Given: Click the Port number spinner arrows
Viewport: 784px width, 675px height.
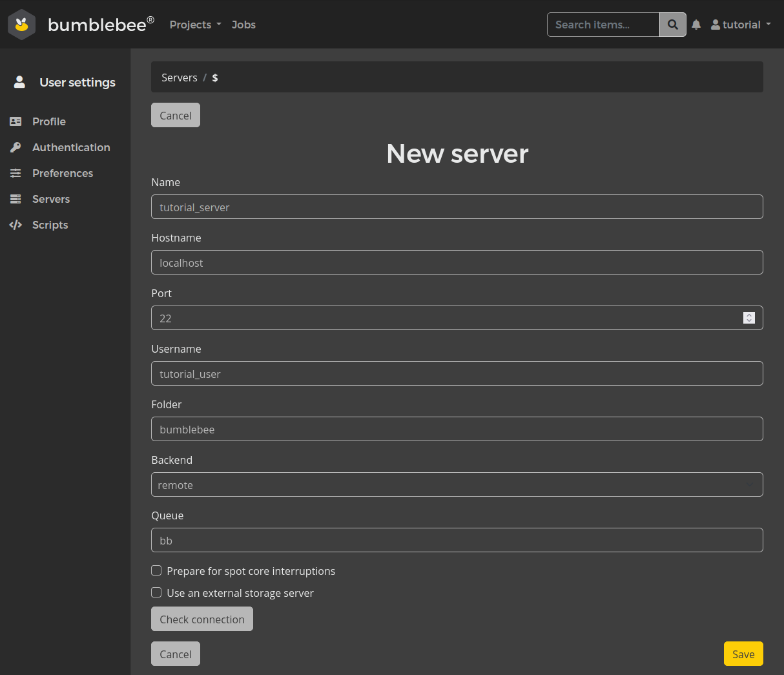Looking at the screenshot, I should [x=748, y=318].
